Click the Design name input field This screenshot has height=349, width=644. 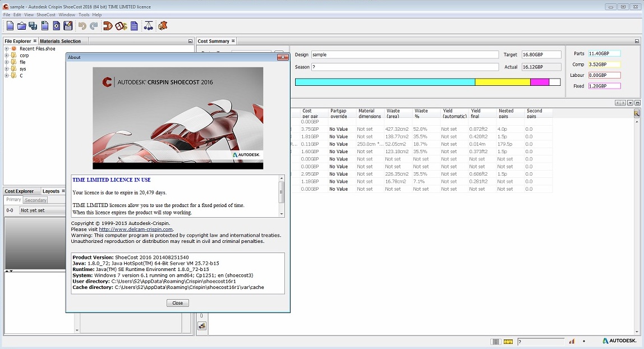tap(404, 54)
